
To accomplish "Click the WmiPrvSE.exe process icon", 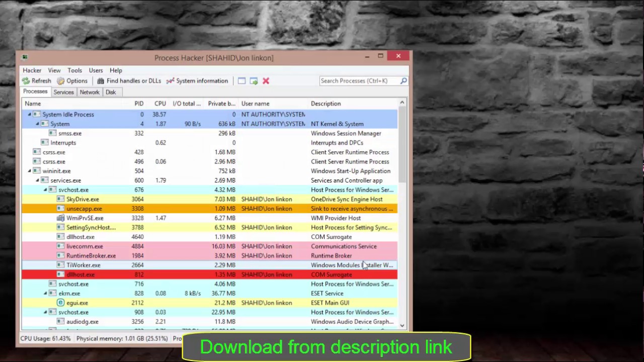I will click(x=61, y=218).
